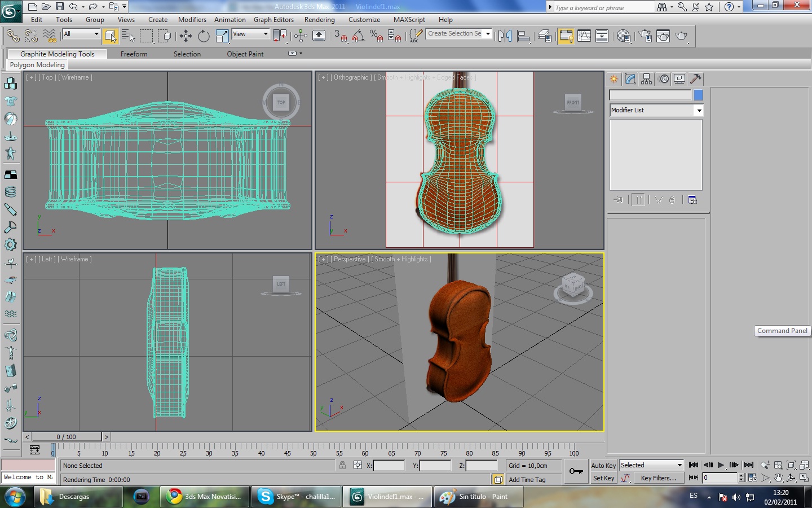Open the Material Editor

pyautogui.click(x=623, y=36)
